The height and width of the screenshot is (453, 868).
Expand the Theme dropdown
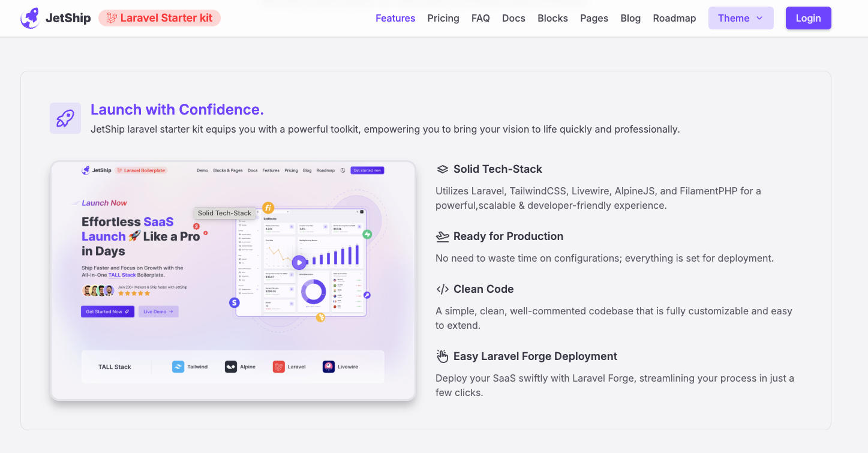coord(741,18)
